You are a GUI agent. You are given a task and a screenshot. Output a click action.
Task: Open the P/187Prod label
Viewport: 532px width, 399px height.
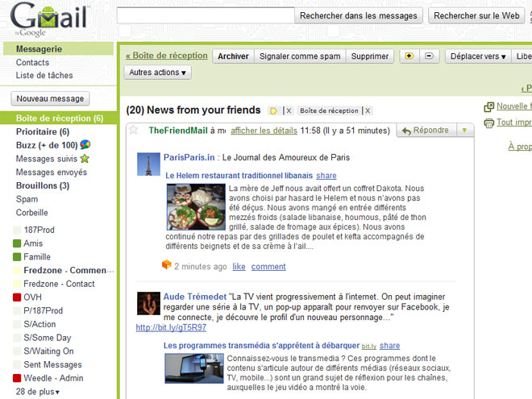[44, 311]
